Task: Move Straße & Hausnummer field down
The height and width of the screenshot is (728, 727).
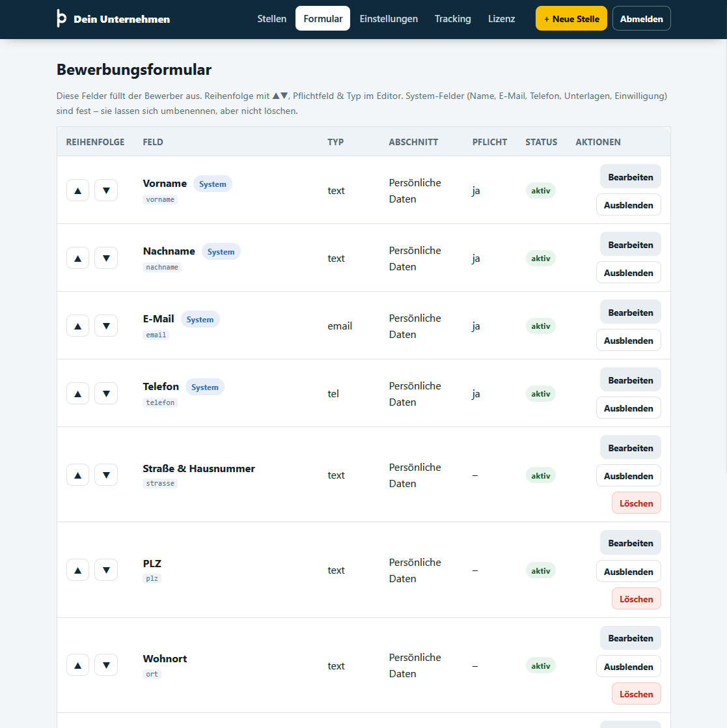Action: coord(106,475)
